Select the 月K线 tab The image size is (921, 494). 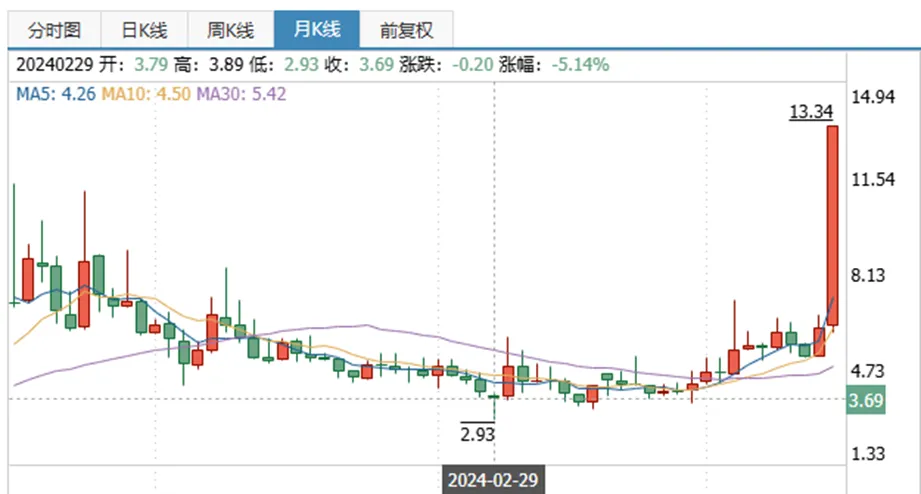(x=317, y=29)
